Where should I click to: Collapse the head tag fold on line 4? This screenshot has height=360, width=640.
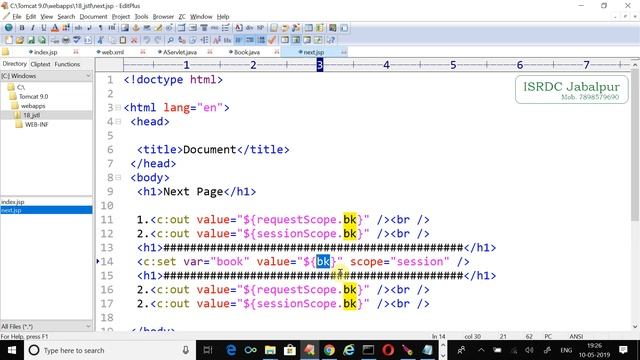pyautogui.click(x=118, y=122)
